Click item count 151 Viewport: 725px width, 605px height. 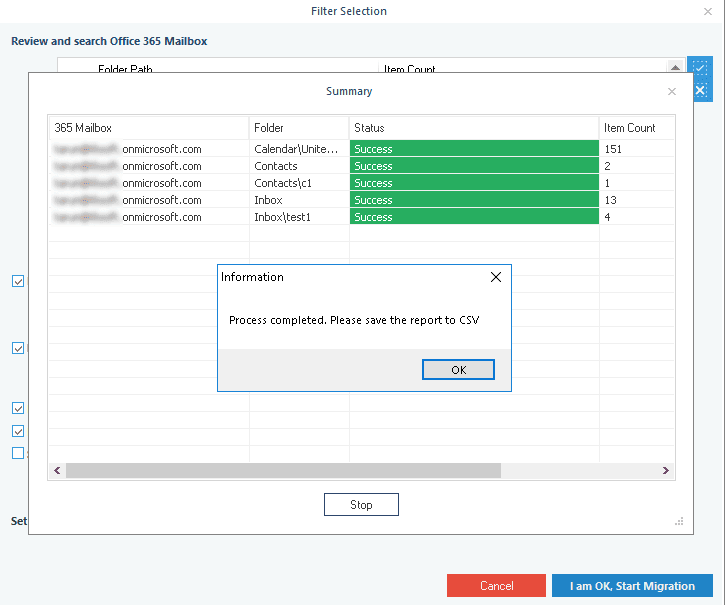coord(613,149)
